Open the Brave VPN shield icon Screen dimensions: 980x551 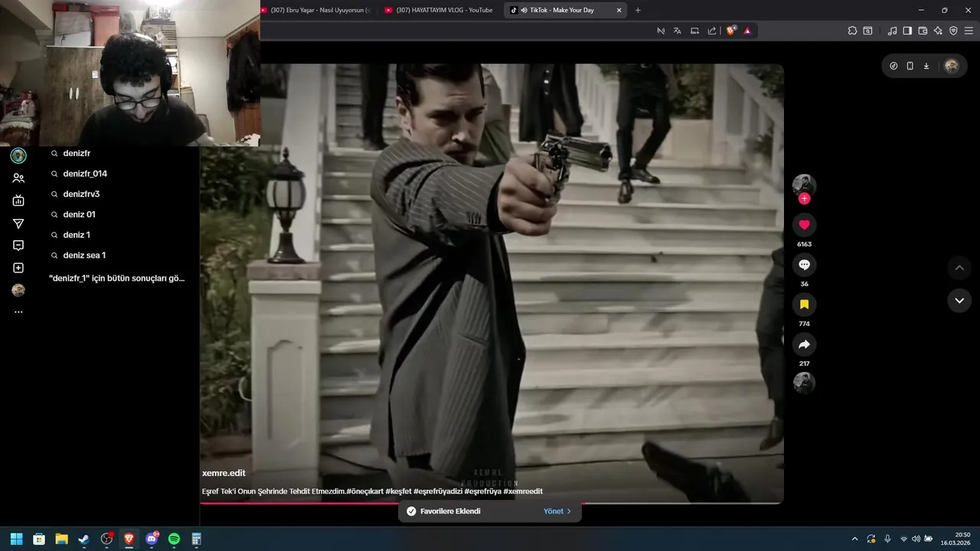click(953, 31)
